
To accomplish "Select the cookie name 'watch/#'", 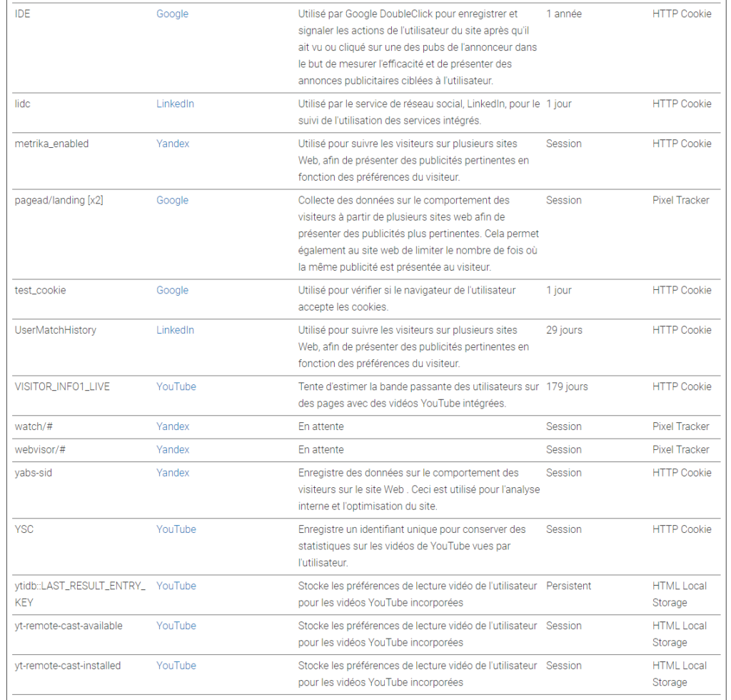I will (34, 426).
